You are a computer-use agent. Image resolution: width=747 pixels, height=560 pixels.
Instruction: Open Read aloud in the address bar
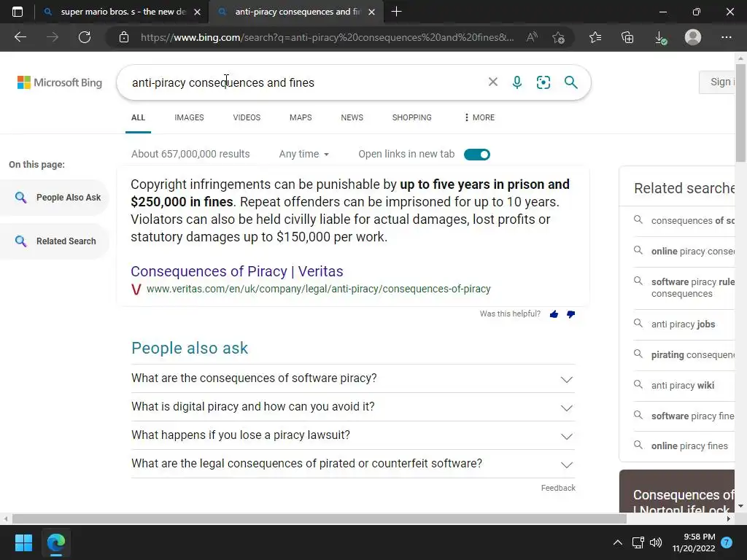point(532,37)
